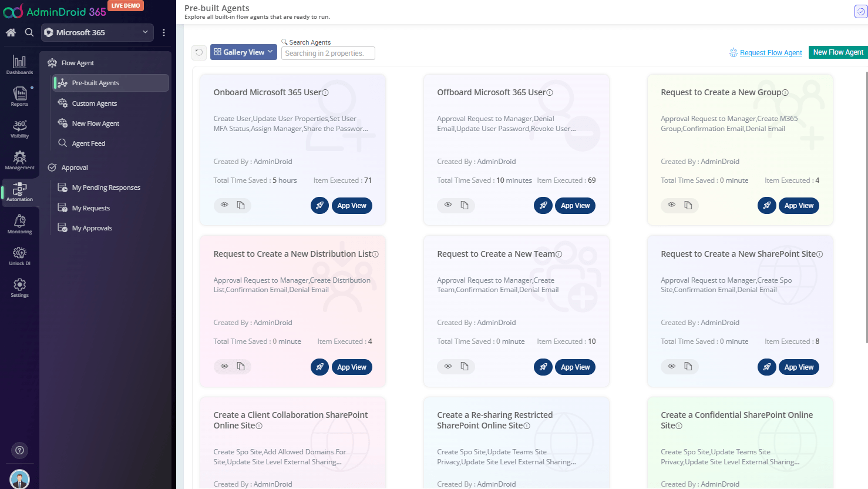Show info for New SharePoint Site title

coord(819,254)
